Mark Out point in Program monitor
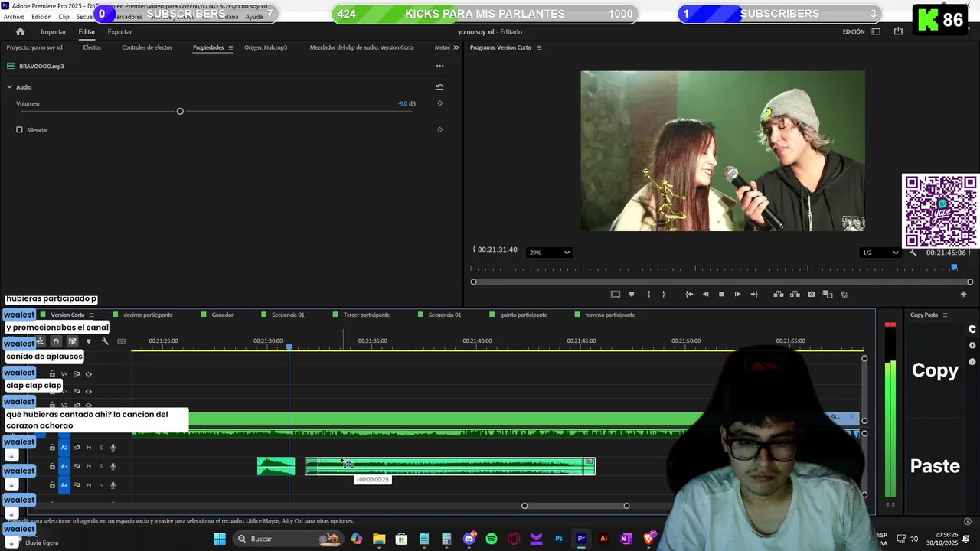Screen dimensions: 980x551 [x=663, y=294]
